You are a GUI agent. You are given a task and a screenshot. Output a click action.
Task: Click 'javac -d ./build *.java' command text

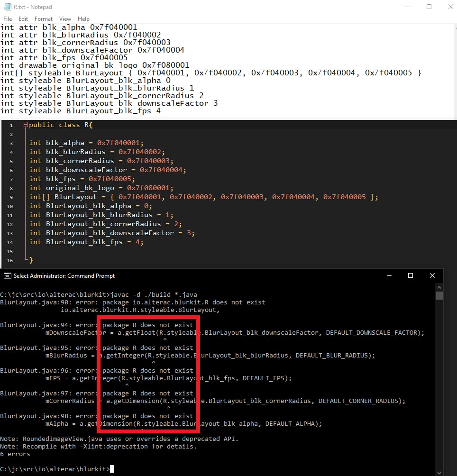pyautogui.click(x=154, y=294)
